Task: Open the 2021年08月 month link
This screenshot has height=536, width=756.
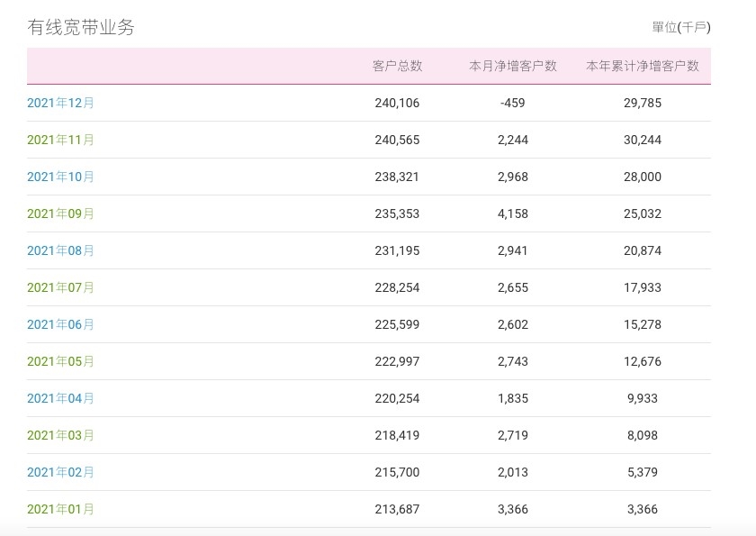Action: coord(60,250)
